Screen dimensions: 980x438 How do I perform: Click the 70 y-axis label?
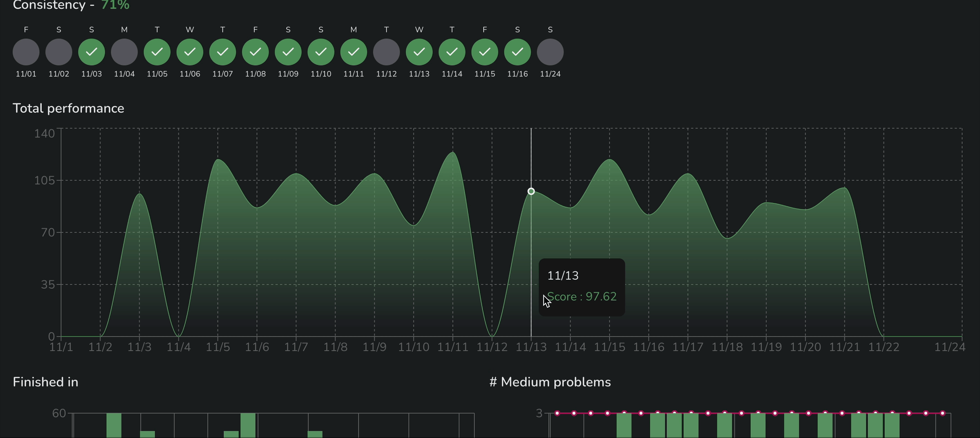[x=48, y=233]
